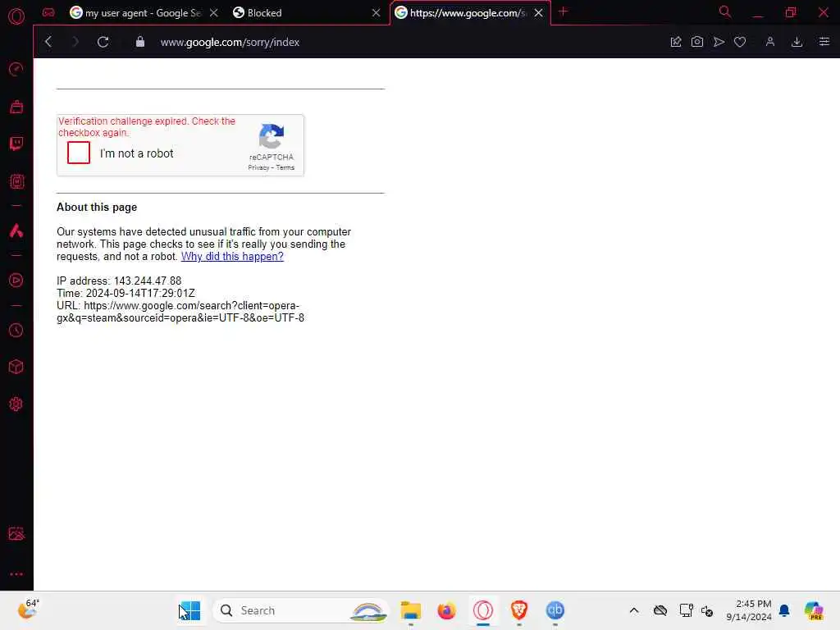The height and width of the screenshot is (630, 840).
Task: Open Extensions cube icon in sidebar
Action: (16, 367)
